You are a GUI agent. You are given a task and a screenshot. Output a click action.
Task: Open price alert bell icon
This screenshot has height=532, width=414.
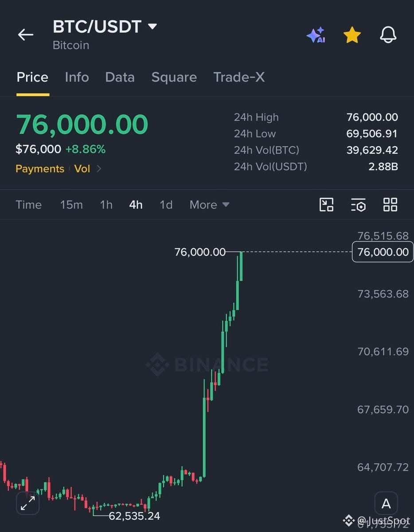point(388,35)
